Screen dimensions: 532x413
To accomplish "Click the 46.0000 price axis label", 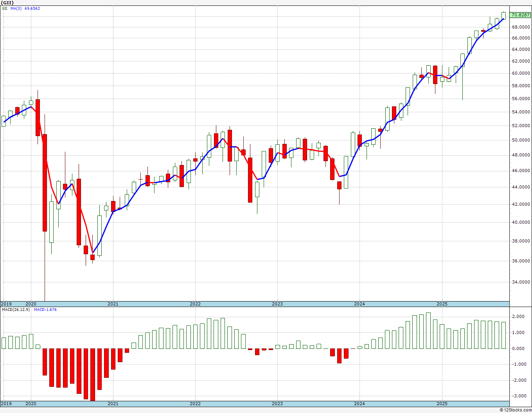I will pos(521,171).
